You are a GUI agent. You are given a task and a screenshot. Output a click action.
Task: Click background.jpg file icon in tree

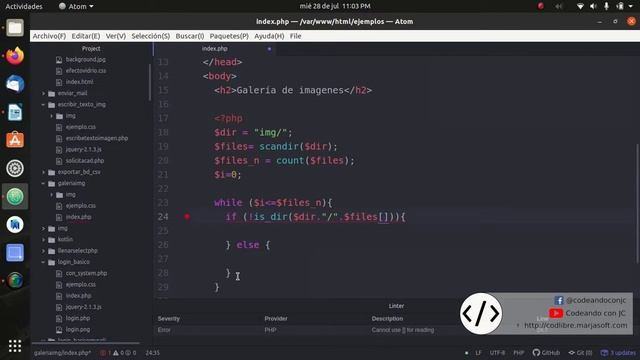point(59,60)
